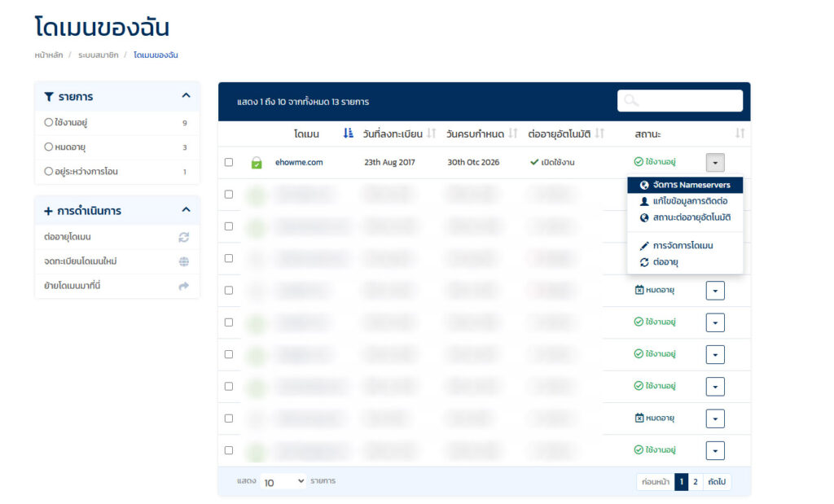Click the person icon of แก้ไขข้อมูลการติดต่อ
The image size is (834, 504).
point(644,201)
